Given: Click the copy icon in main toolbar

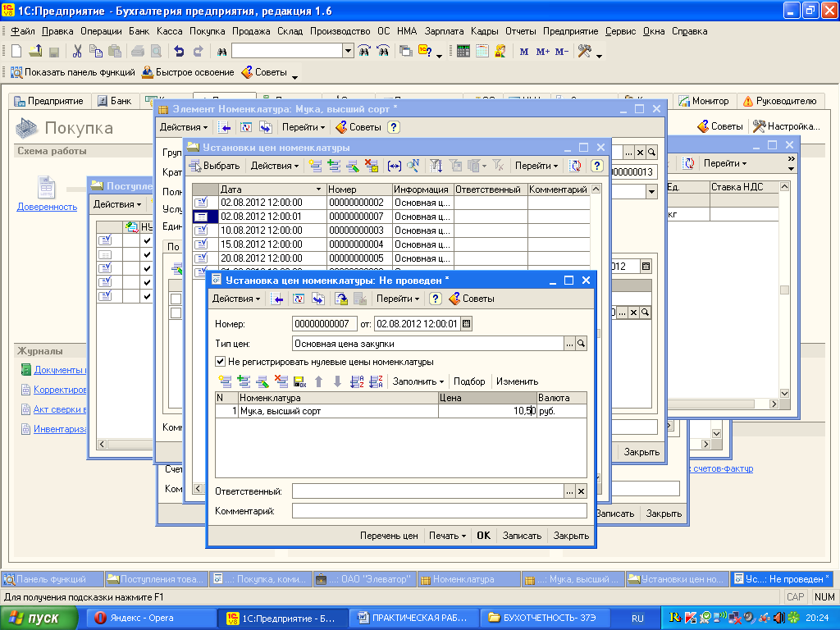Looking at the screenshot, I should (x=96, y=52).
